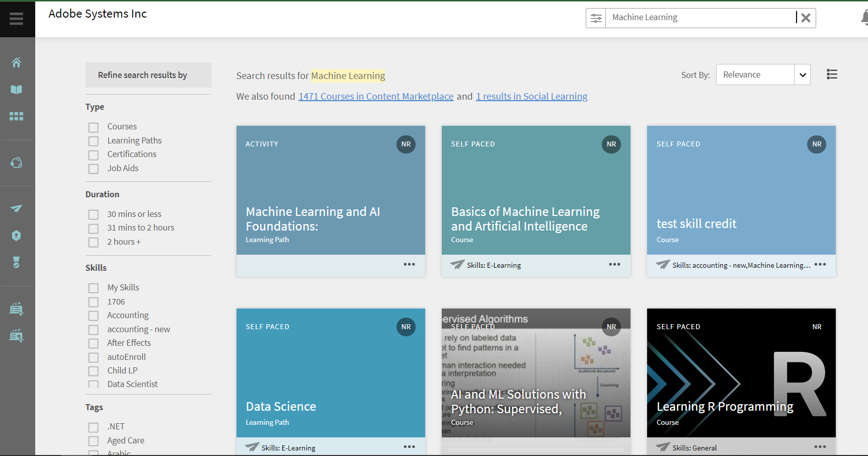Open notifications via the bell icon
Screen dimensions: 868x456
point(864,17)
